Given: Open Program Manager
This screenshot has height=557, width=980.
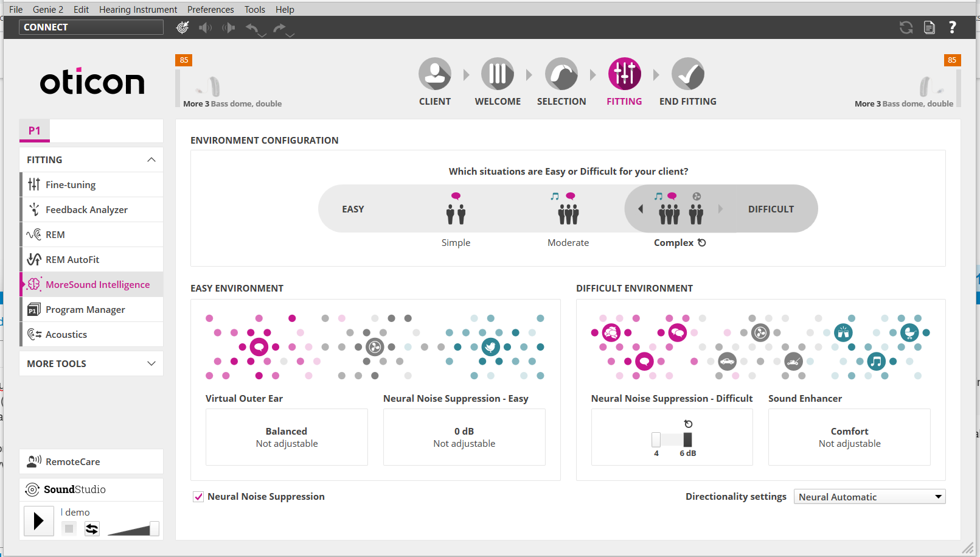Looking at the screenshot, I should pyautogui.click(x=91, y=309).
